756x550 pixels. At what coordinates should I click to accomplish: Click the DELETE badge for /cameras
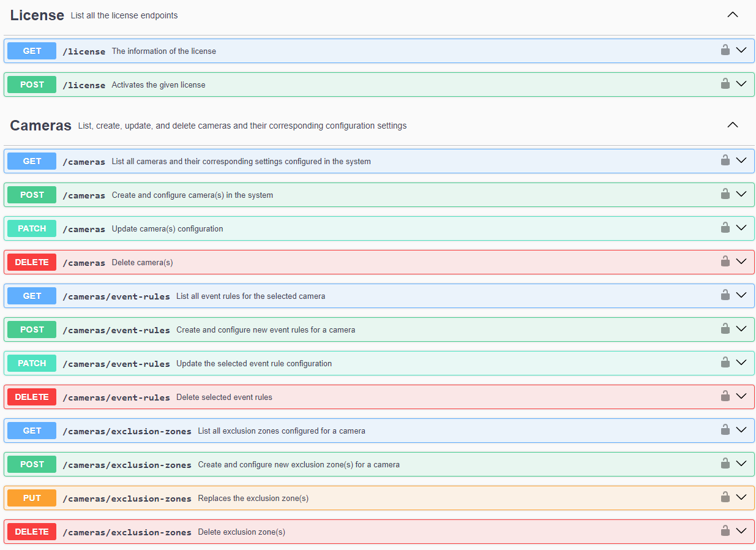point(32,262)
